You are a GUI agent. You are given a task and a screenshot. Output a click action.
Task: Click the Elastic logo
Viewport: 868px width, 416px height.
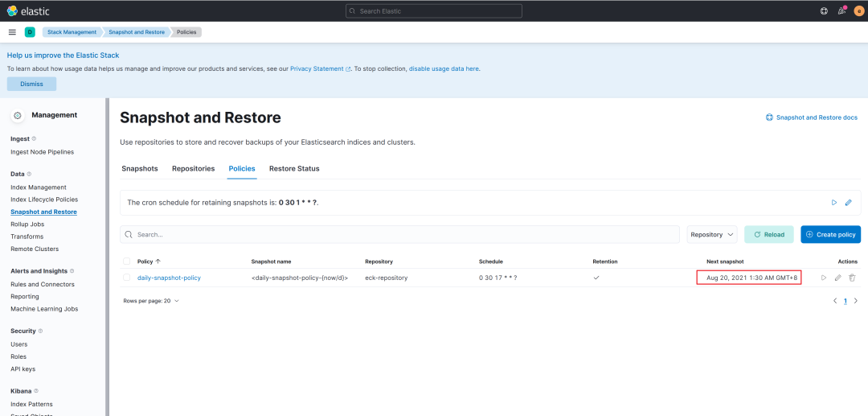click(27, 10)
